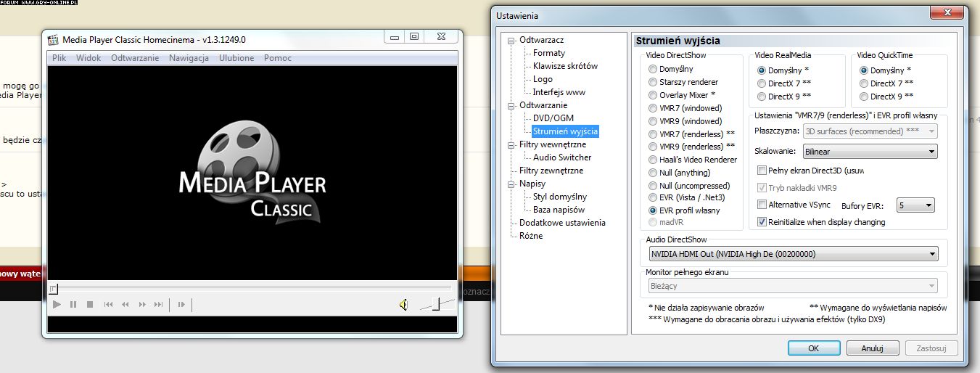Click the rewind icon
Viewport: 980px width, 373px height.
coord(125,305)
